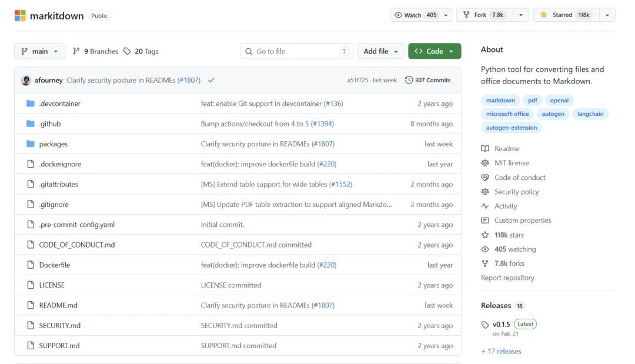View the 20 Tags list
Viewport: 635px width, 364px height.
point(141,51)
